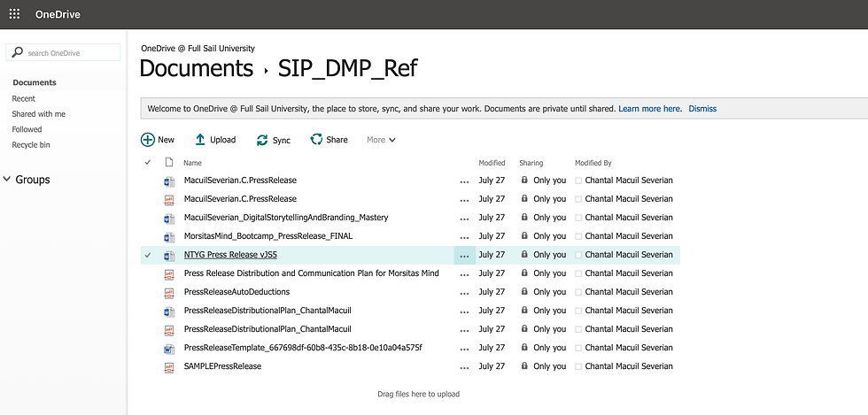Screen dimensions: 868x415
Task: Sort by the Sharing column header
Action: (531, 163)
